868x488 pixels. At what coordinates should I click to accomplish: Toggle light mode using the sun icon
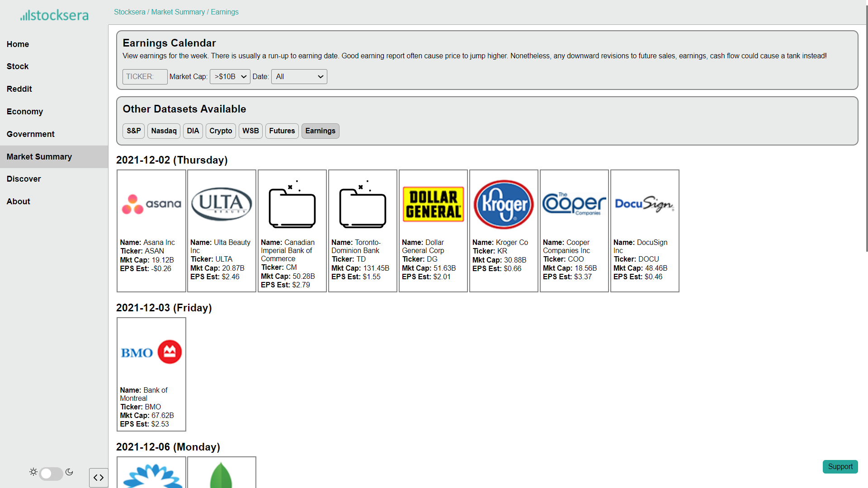click(x=33, y=472)
